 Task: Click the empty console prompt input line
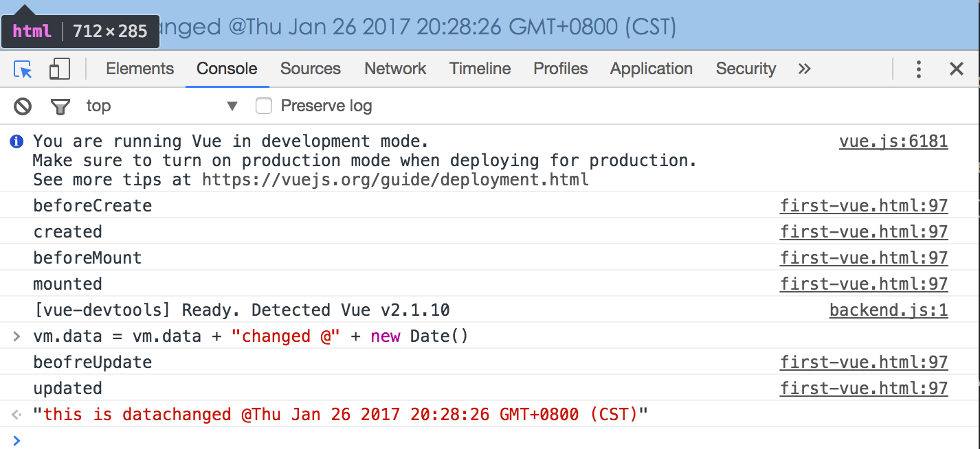(x=481, y=440)
